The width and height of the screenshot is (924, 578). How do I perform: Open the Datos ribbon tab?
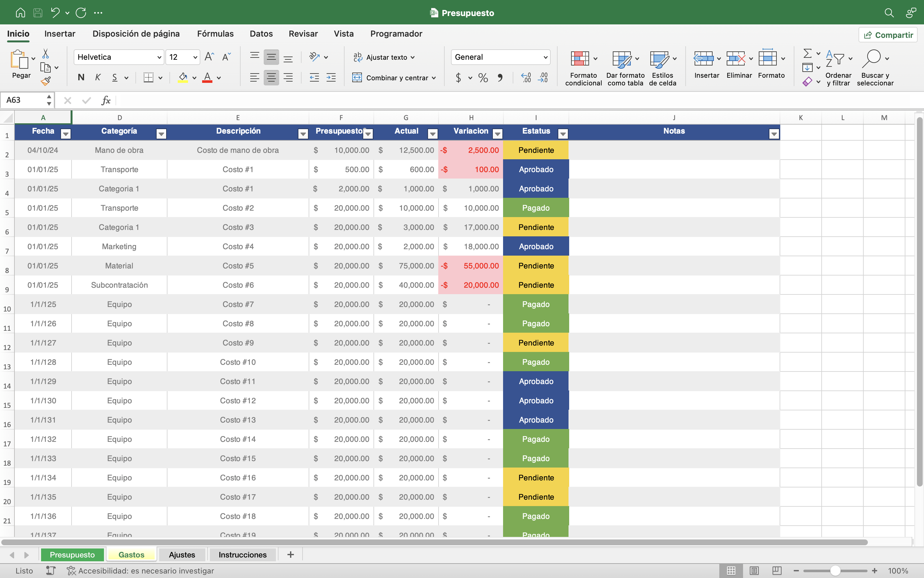tap(261, 34)
